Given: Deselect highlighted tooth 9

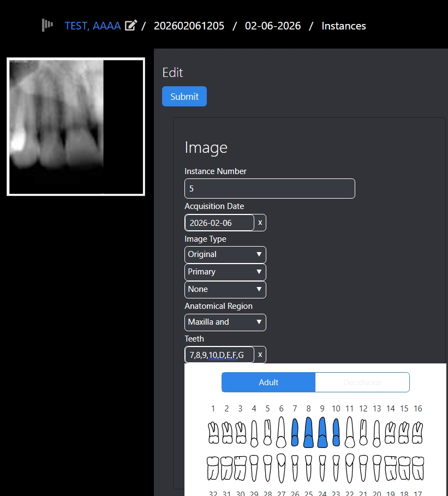Looking at the screenshot, I should pyautogui.click(x=322, y=432).
